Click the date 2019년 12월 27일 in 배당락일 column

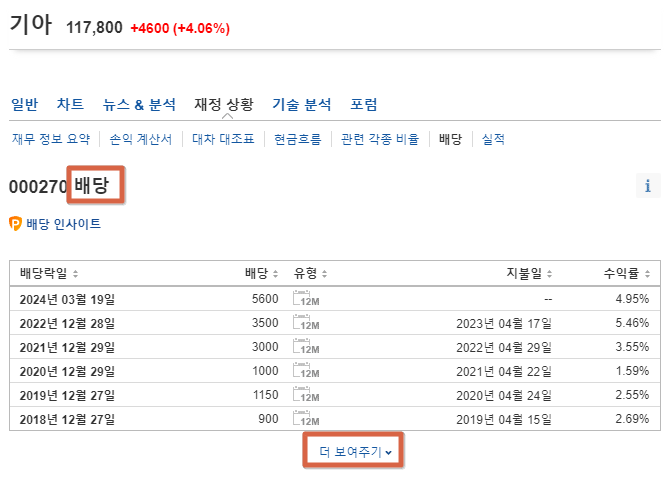pyautogui.click(x=67, y=395)
